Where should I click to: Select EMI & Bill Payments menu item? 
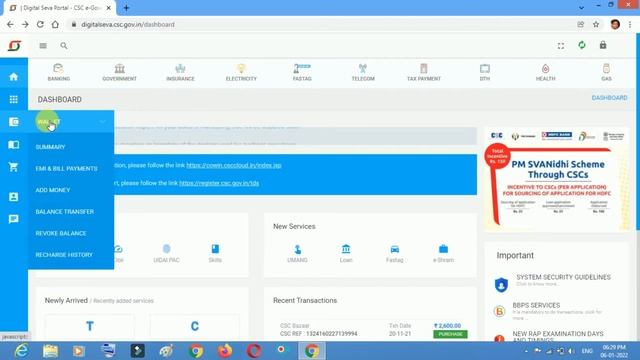click(x=67, y=169)
